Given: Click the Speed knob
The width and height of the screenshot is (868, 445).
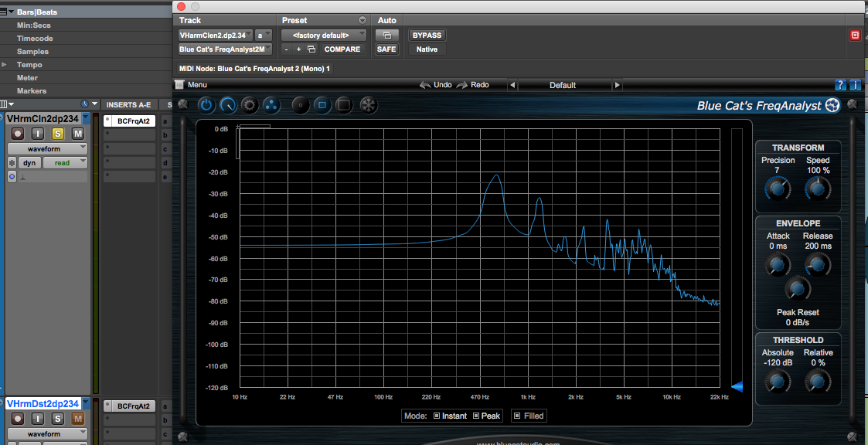Looking at the screenshot, I should 818,189.
